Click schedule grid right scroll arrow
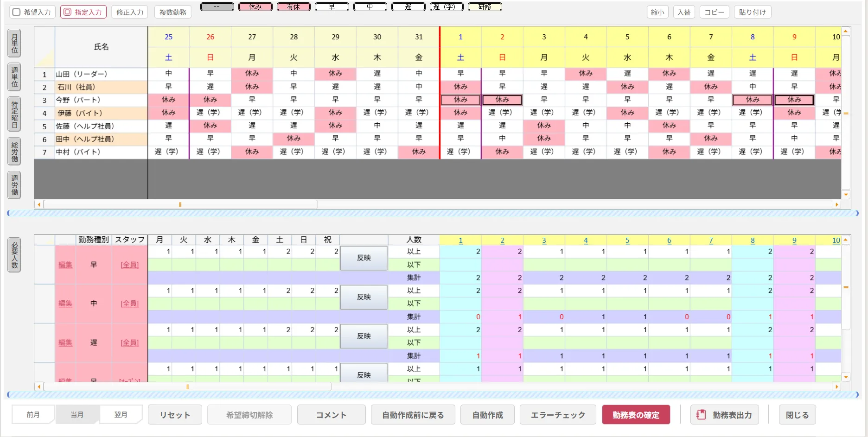 [x=836, y=204]
